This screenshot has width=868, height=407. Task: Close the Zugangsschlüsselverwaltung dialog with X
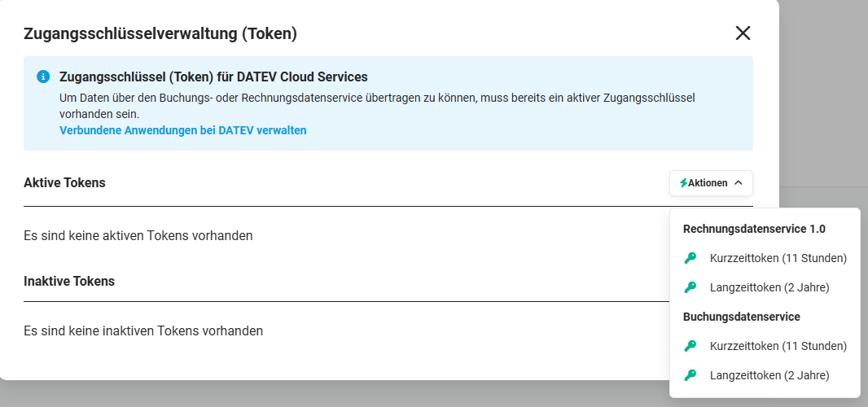[x=743, y=33]
